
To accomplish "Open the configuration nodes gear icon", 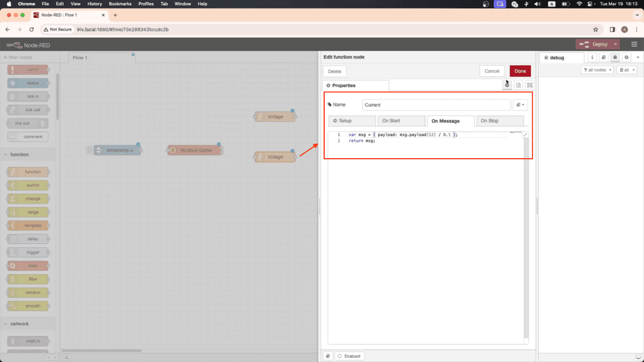I will [x=626, y=57].
